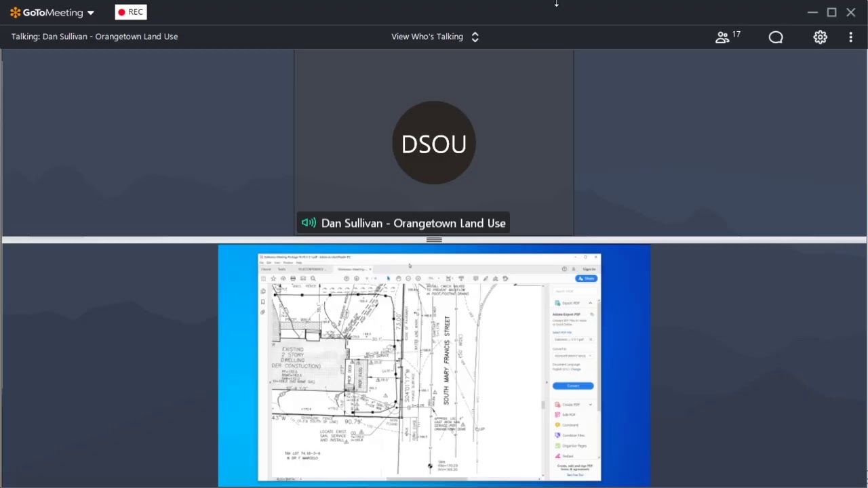The width and height of the screenshot is (868, 488).
Task: Click the shared site plan document view
Action: 406,381
